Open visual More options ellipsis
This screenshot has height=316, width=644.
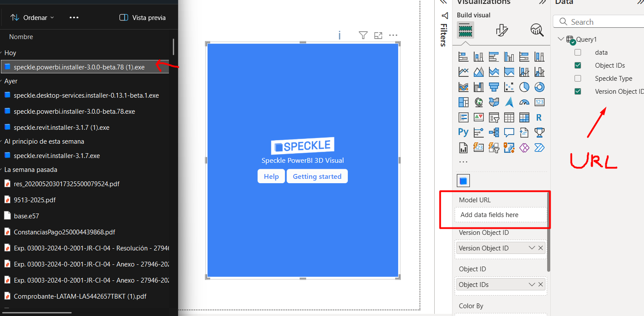pos(393,36)
